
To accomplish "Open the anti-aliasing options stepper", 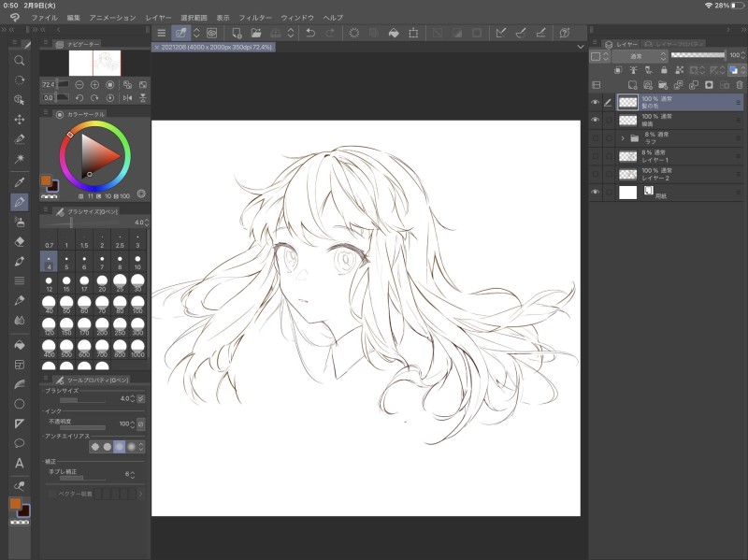I will click(140, 446).
